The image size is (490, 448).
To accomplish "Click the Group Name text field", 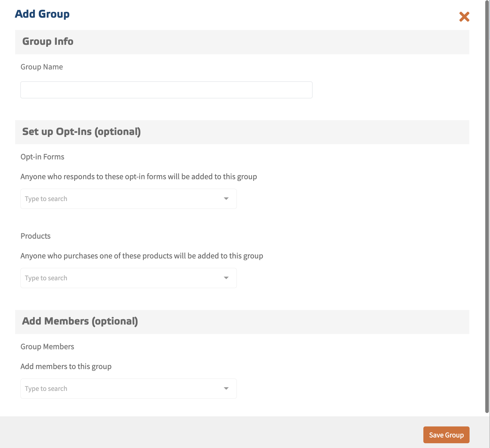I will tap(166, 90).
